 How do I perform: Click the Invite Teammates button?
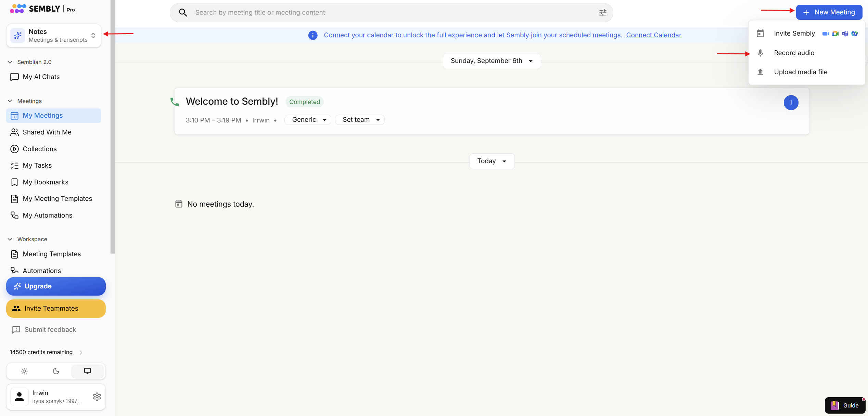click(x=56, y=309)
